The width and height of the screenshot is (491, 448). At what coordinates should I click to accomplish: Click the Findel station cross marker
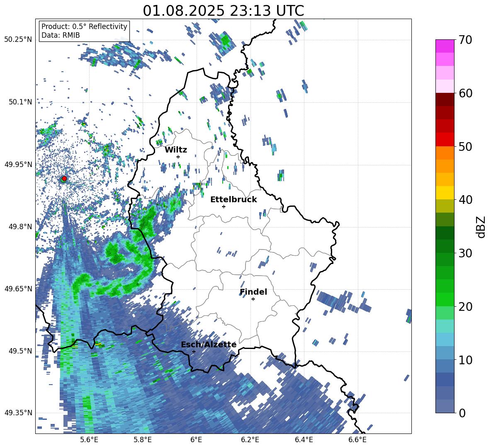[x=253, y=299]
